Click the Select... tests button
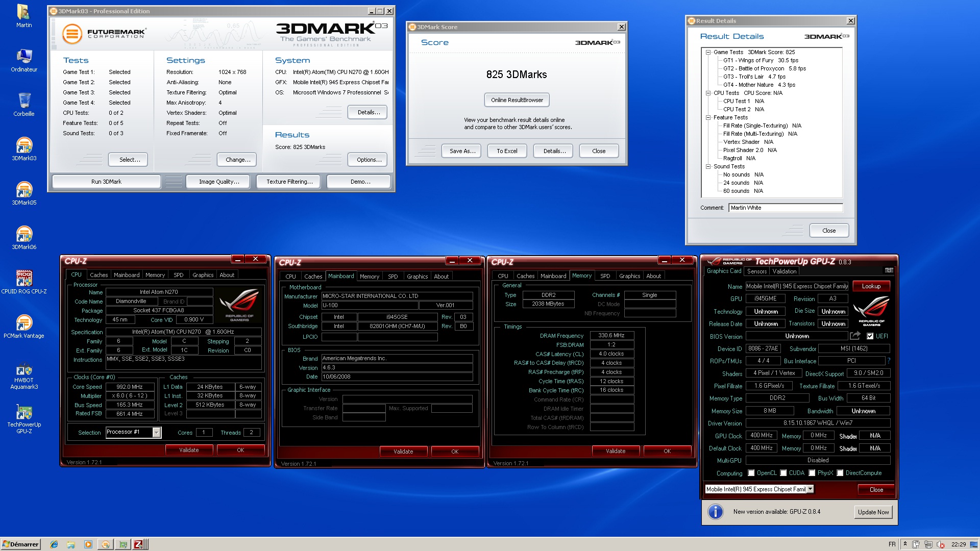980x551 pixels. pos(128,160)
